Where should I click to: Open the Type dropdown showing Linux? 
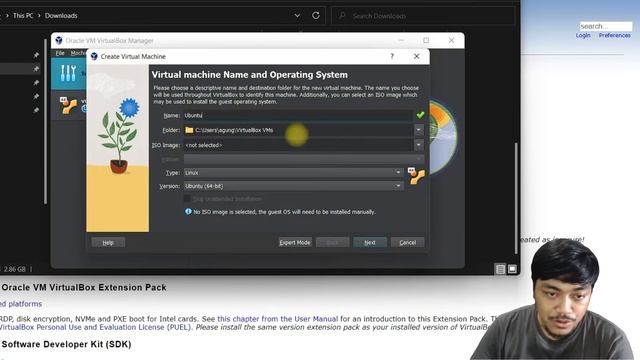(x=293, y=173)
